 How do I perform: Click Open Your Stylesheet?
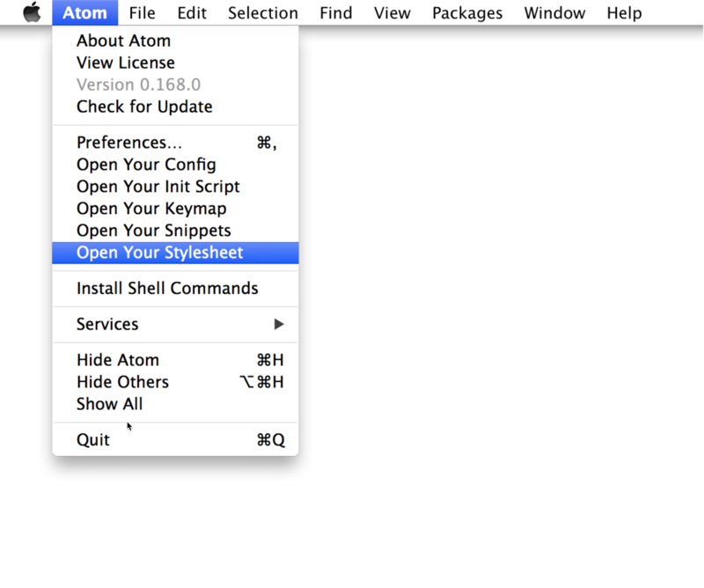pos(159,253)
